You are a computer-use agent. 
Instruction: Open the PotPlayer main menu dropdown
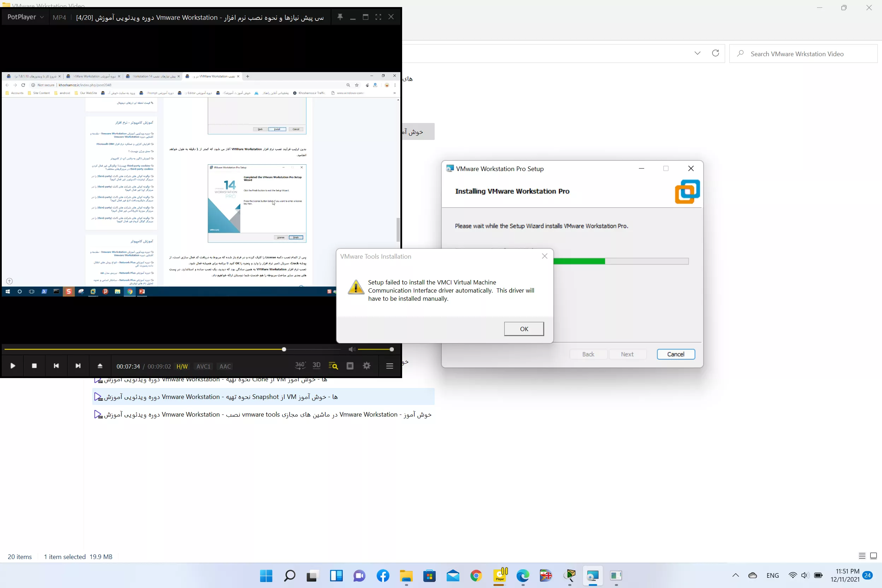25,17
